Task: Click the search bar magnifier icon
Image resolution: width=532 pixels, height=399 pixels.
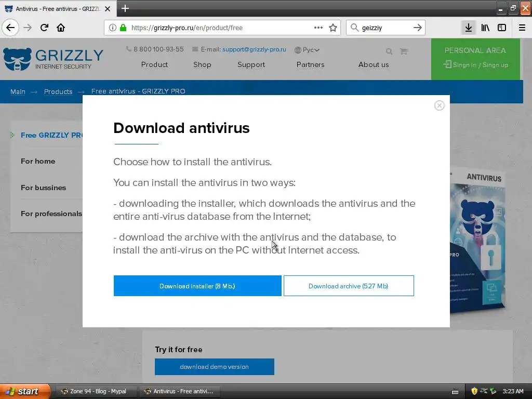Action: point(354,28)
